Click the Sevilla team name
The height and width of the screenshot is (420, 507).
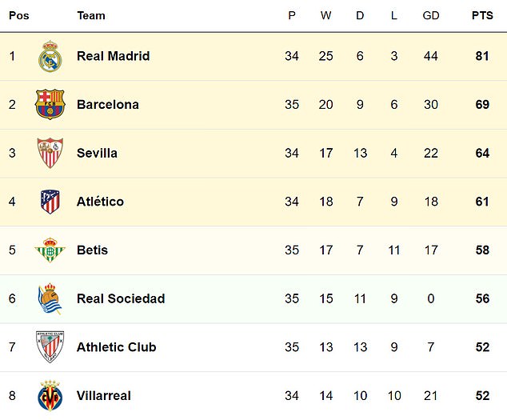pos(97,153)
